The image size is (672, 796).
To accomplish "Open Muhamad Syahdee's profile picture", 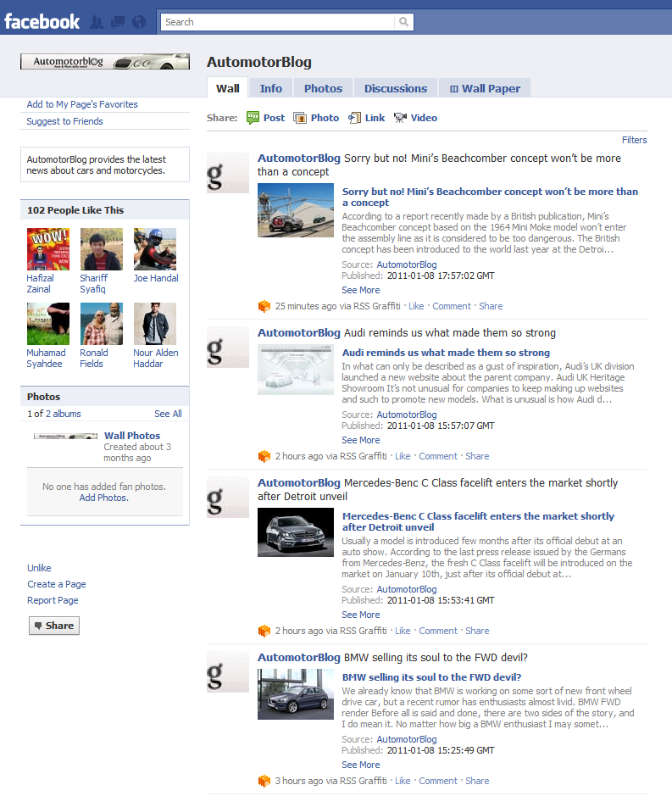I will click(x=48, y=324).
